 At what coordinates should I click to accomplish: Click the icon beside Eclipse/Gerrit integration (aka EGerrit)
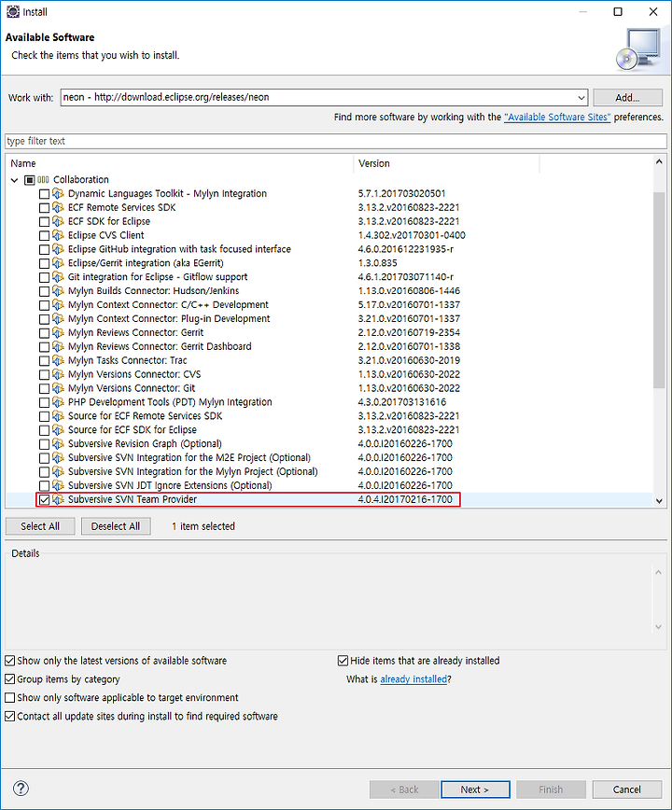pyautogui.click(x=59, y=263)
